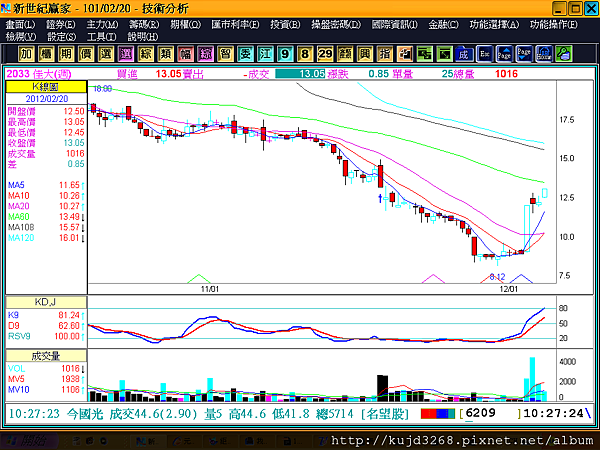This screenshot has width=600, height=450.
Task: Click the cyan 委 toolbar button
Action: tap(245, 54)
